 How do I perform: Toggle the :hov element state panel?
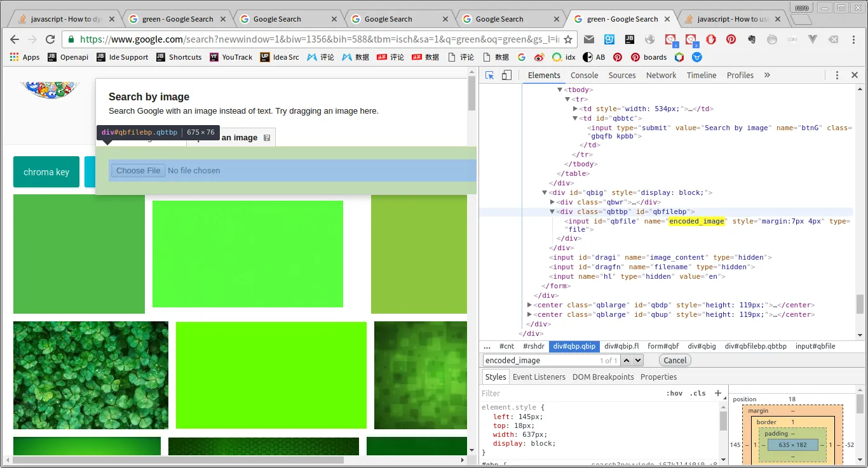pyautogui.click(x=674, y=393)
